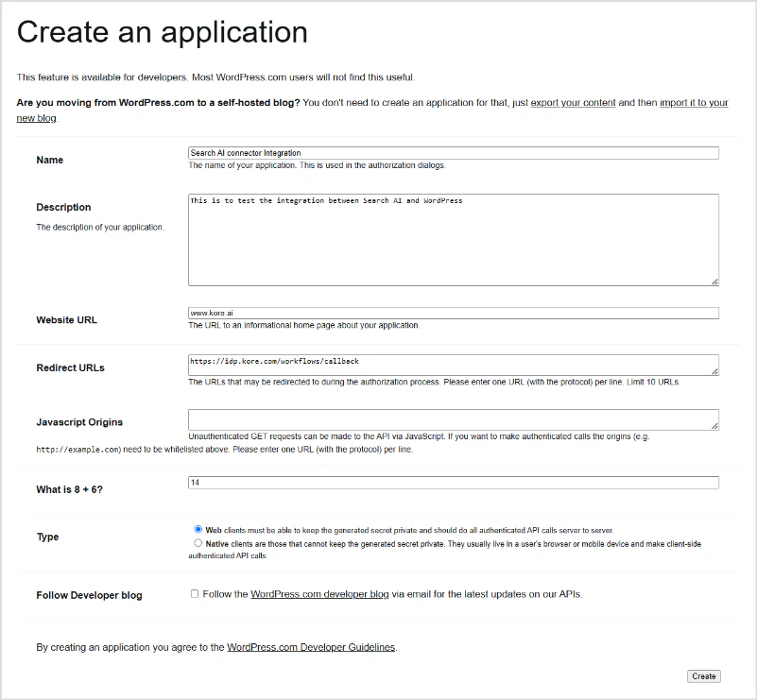Click the Redirect URLs resize handle
The height and width of the screenshot is (700, 757).
(715, 372)
